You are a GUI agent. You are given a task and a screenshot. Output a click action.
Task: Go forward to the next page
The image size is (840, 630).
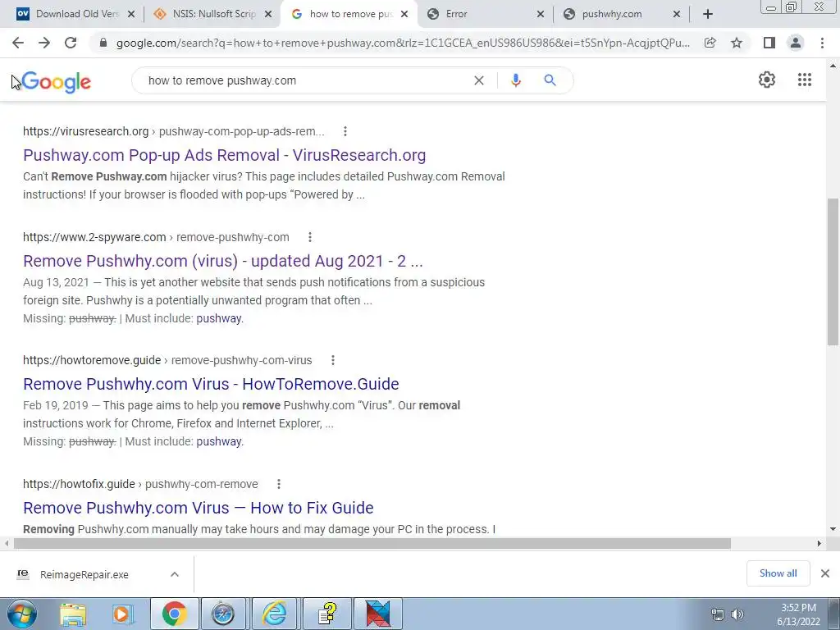click(x=44, y=43)
